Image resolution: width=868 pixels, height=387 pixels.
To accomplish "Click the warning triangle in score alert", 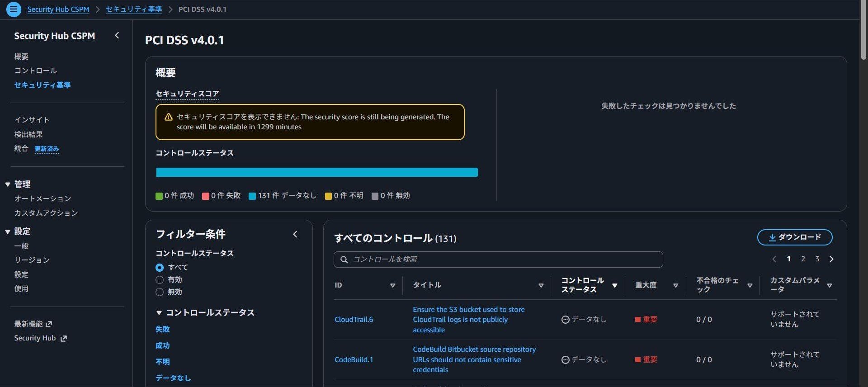I will pyautogui.click(x=168, y=117).
